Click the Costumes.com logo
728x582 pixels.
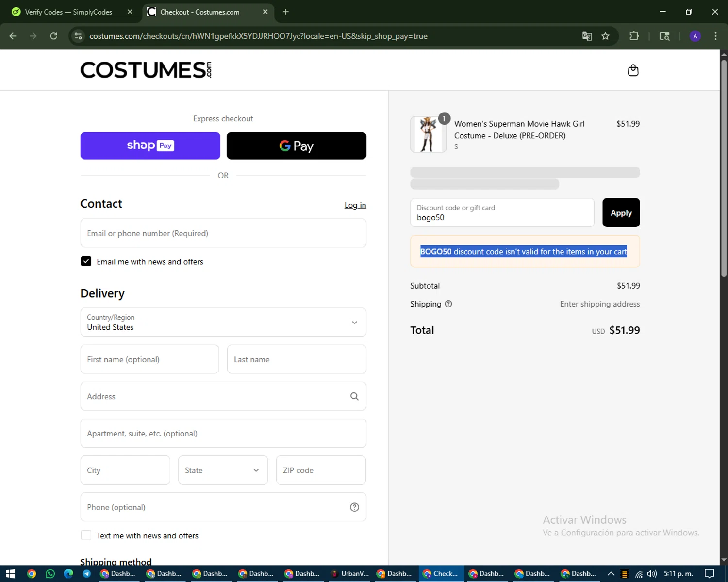[146, 70]
